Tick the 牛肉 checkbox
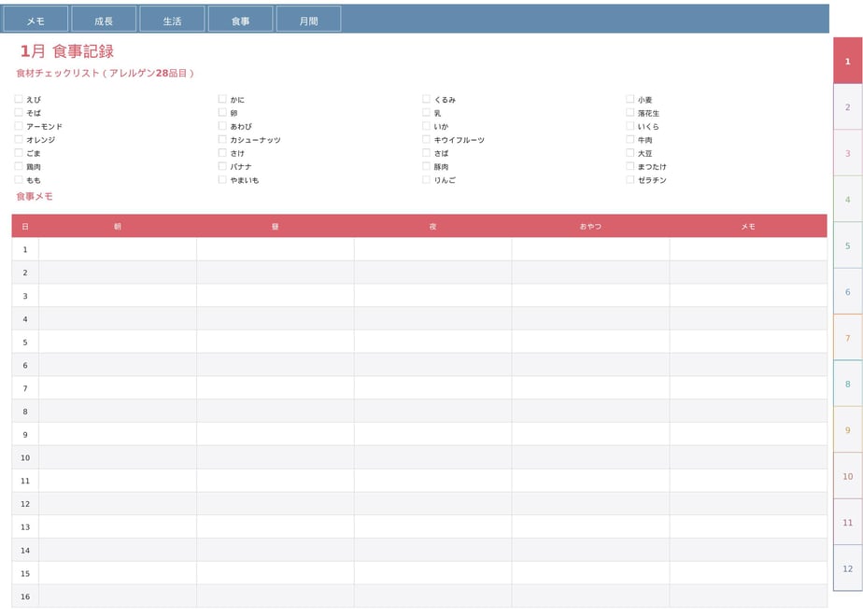Screen dimensions: 863x616 click(x=630, y=139)
